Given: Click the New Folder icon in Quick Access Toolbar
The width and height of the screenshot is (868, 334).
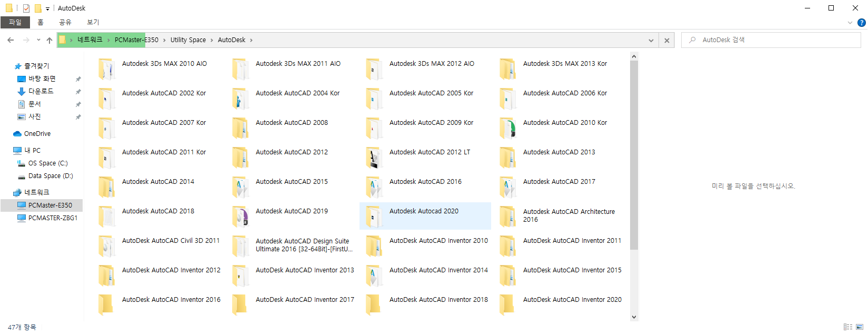Looking at the screenshot, I should (x=38, y=8).
